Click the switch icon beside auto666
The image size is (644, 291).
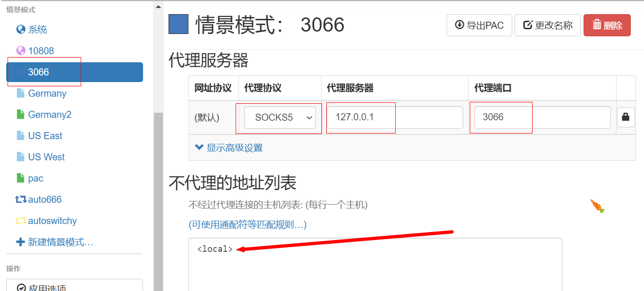coord(21,200)
